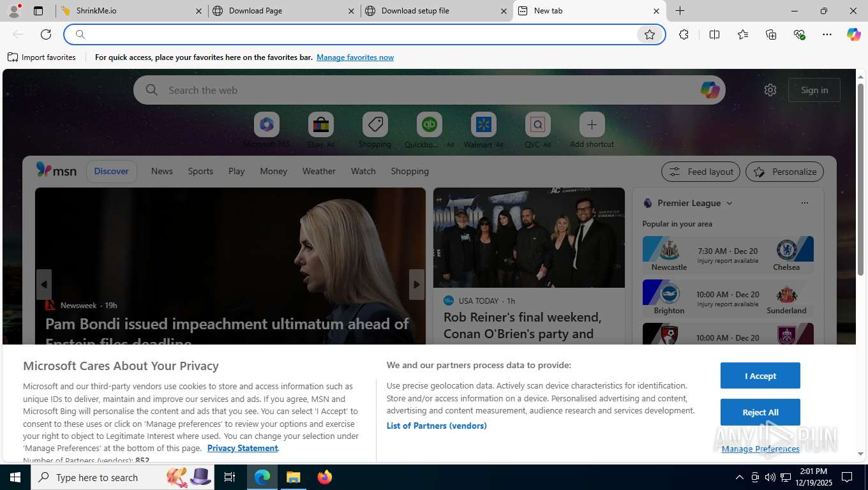Go to previous carousel story
The width and height of the screenshot is (868, 490).
43,285
